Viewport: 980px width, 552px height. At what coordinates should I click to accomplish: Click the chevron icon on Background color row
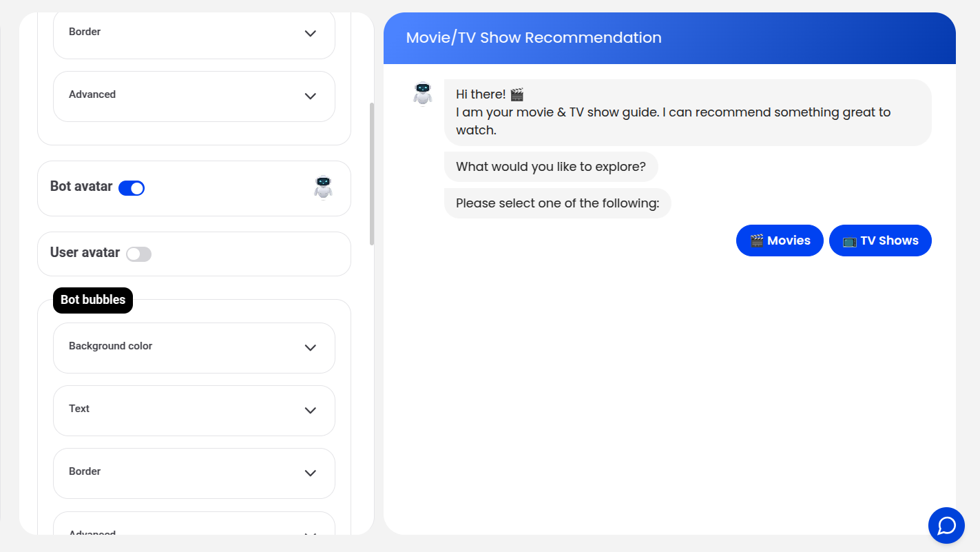pyautogui.click(x=311, y=347)
